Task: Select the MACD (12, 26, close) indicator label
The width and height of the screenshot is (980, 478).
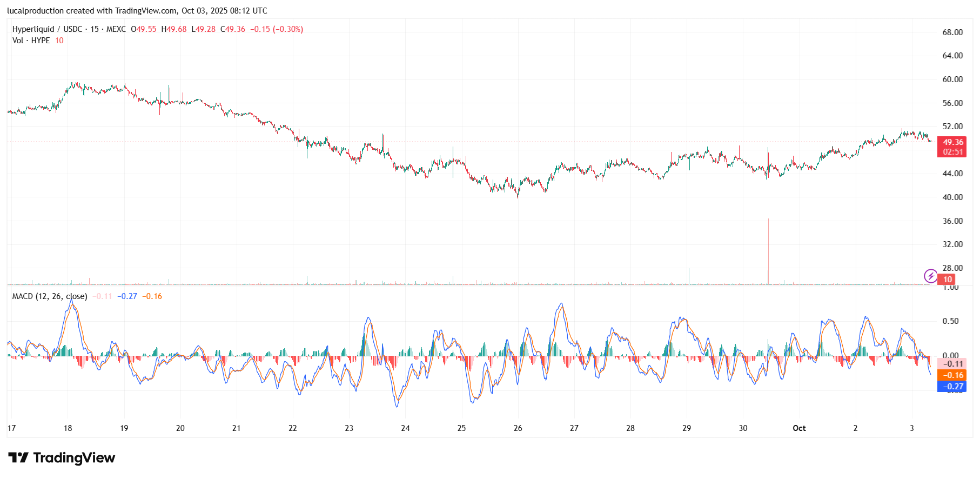Action: pyautogui.click(x=49, y=296)
